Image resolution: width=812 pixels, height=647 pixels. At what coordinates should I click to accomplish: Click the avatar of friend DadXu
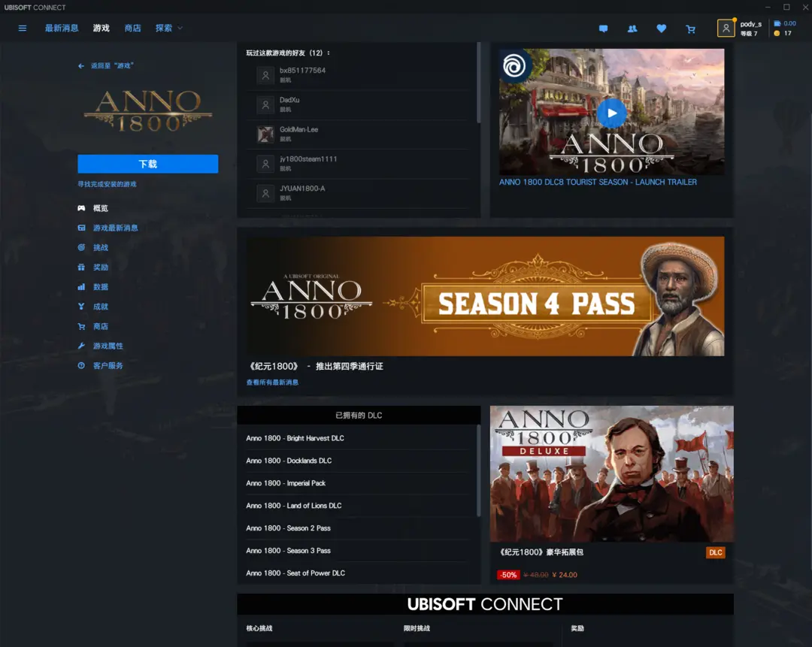coord(265,104)
